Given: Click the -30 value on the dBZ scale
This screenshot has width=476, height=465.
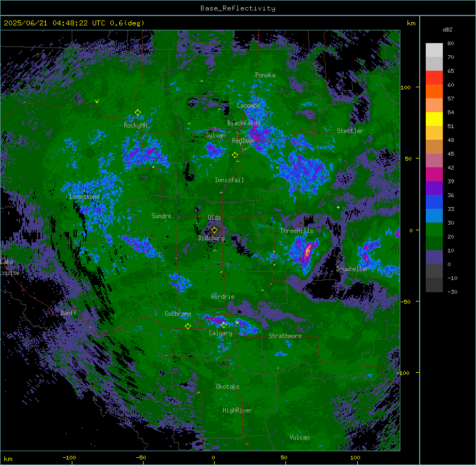Looking at the screenshot, I should pyautogui.click(x=452, y=292).
